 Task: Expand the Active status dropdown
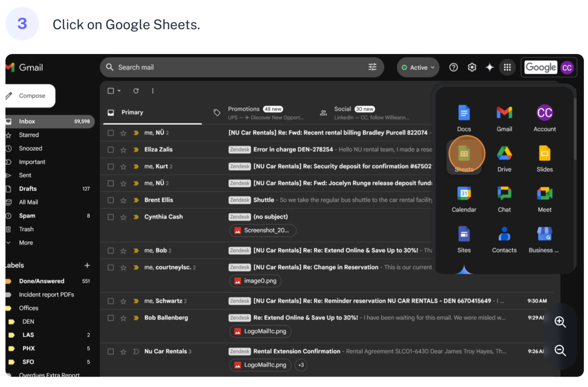coord(418,67)
